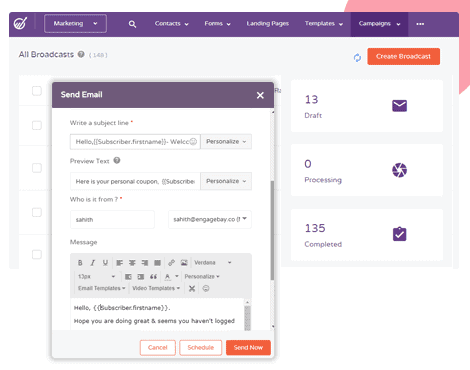
Task: Open the 13 Draft stat card
Action: [367, 106]
